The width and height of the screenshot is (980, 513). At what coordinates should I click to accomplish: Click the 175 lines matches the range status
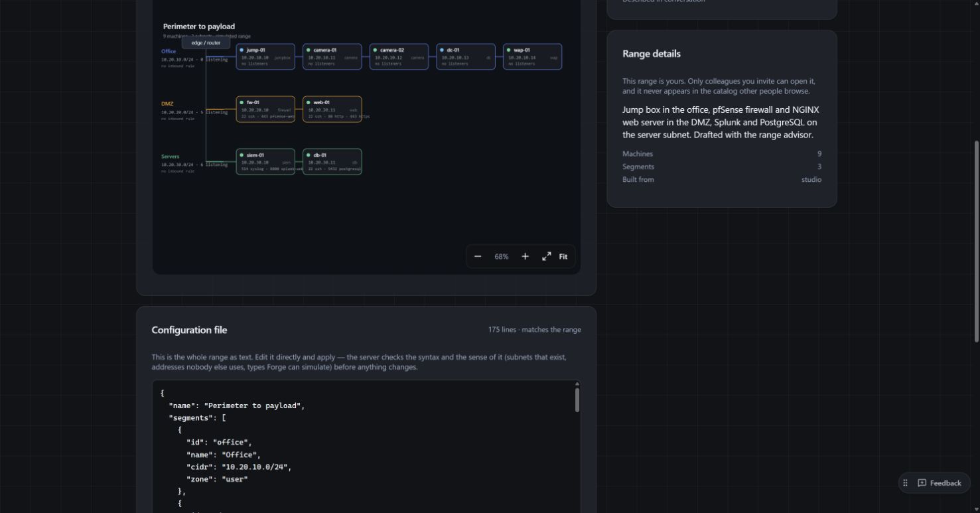click(x=535, y=330)
